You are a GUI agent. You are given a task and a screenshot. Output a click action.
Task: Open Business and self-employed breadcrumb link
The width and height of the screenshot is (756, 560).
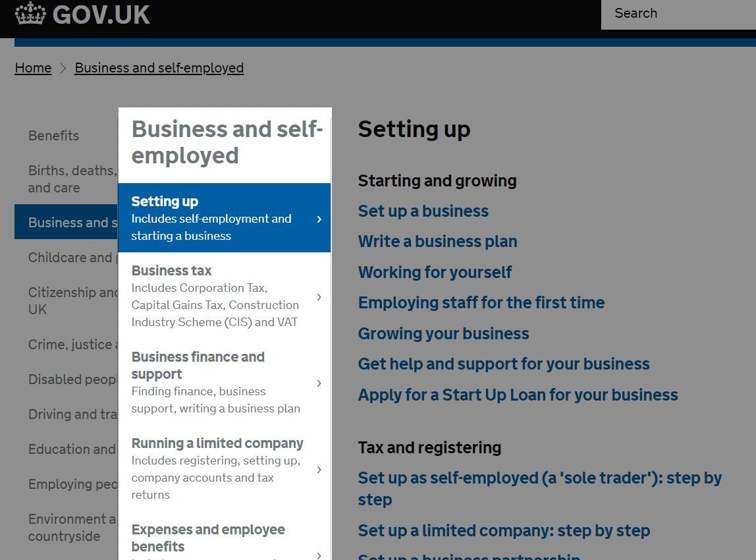[159, 68]
